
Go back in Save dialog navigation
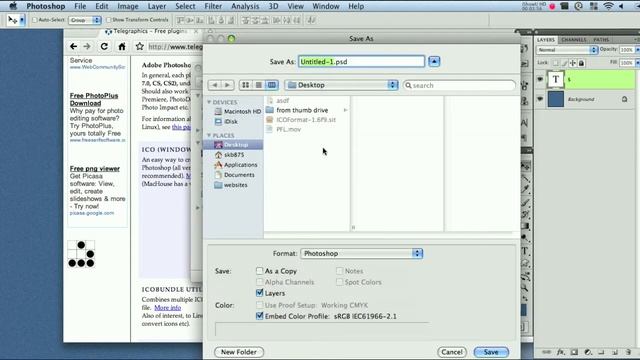(214, 85)
